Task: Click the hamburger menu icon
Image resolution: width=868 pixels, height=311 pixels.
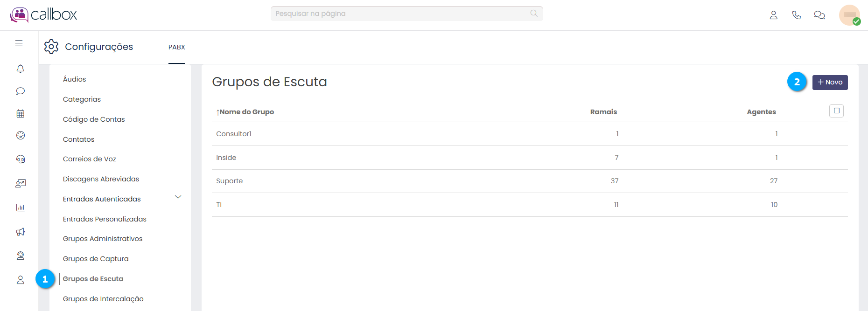Action: [19, 43]
